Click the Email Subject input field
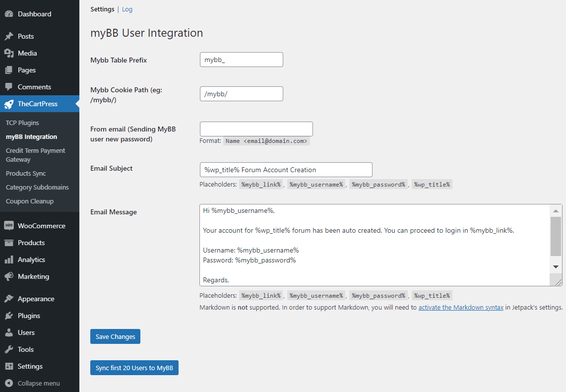 click(286, 170)
